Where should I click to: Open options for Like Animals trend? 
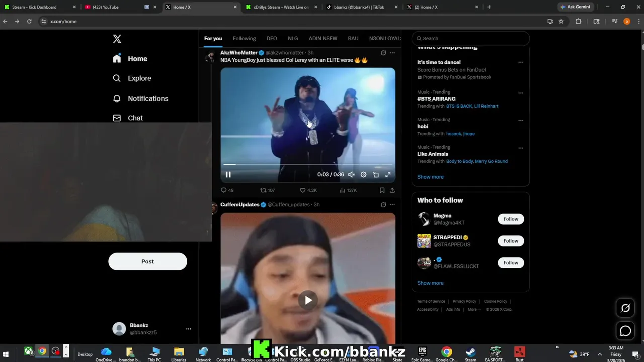coord(521,148)
